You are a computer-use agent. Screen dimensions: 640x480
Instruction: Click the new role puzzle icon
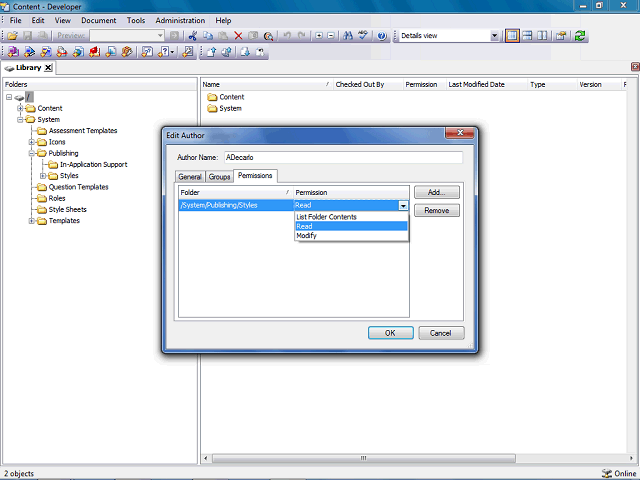127,52
